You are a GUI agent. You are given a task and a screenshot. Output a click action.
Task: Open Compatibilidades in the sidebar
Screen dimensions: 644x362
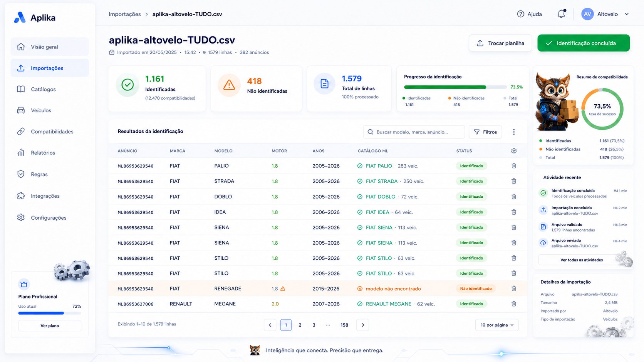point(50,132)
